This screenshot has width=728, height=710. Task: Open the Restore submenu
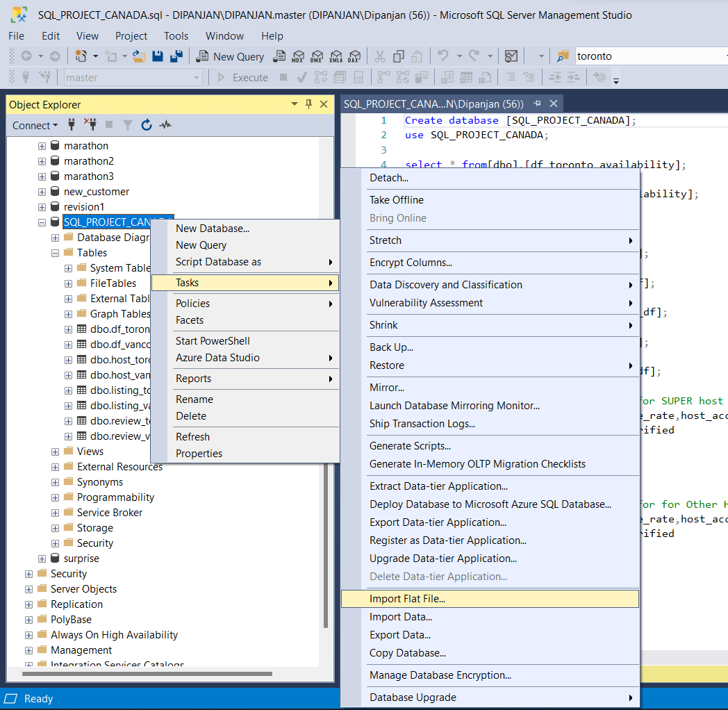point(490,365)
